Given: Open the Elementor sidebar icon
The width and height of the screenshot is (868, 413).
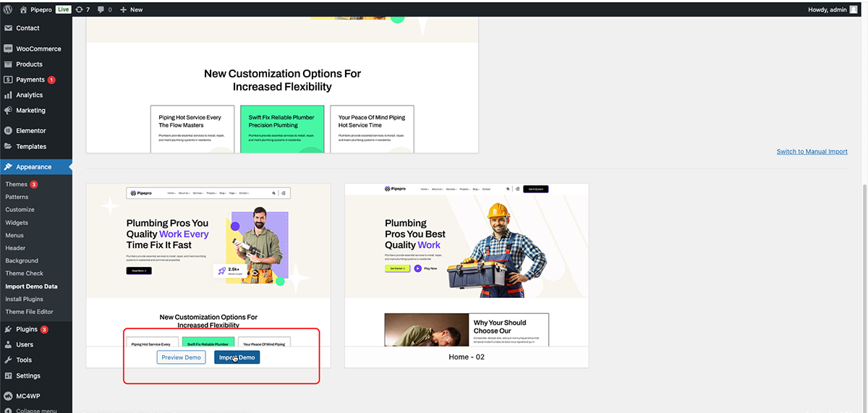Looking at the screenshot, I should tap(8, 131).
